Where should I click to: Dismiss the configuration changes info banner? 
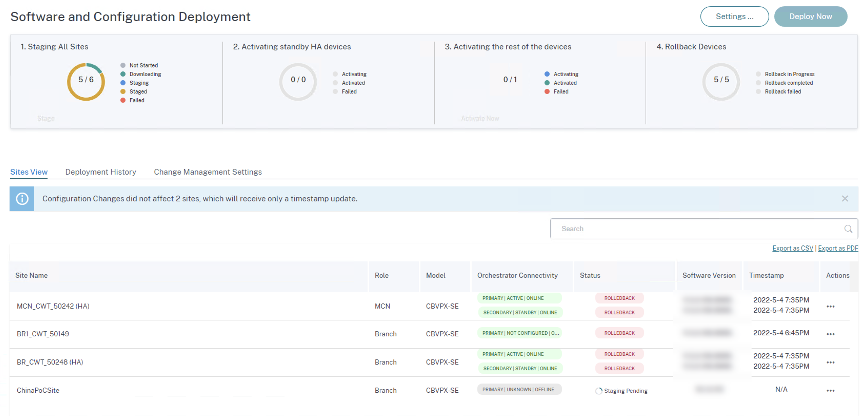(x=845, y=198)
